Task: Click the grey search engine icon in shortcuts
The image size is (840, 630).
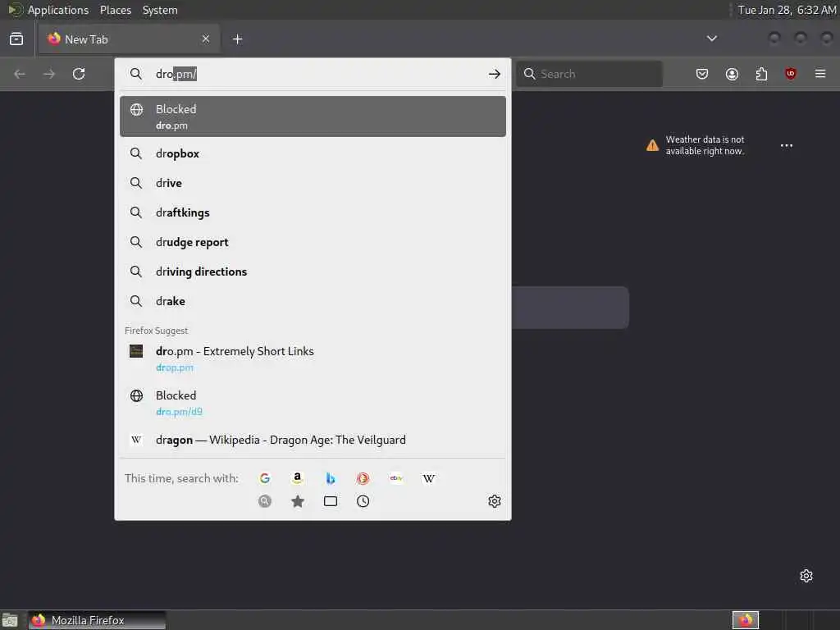Action: [265, 501]
